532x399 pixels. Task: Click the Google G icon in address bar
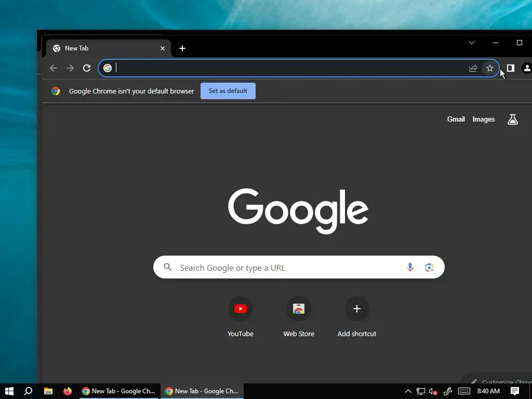tap(108, 68)
